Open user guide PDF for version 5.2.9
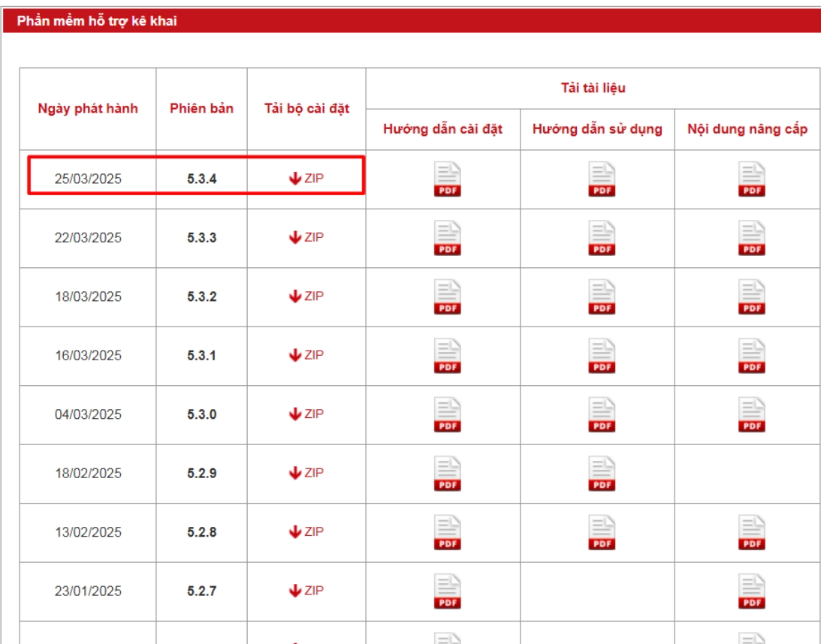 coord(602,474)
